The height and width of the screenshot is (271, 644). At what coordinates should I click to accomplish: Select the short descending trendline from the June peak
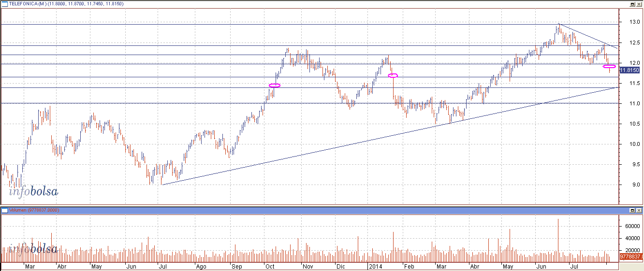tap(588, 36)
